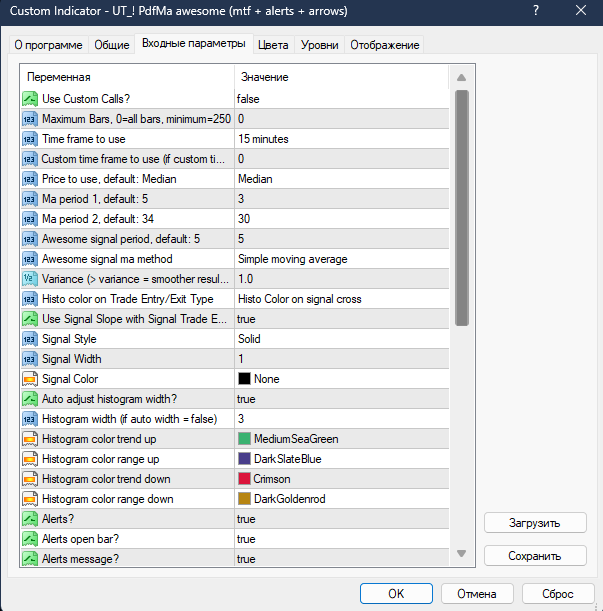
Task: Click the Crimson color swatch
Action: pyautogui.click(x=244, y=479)
